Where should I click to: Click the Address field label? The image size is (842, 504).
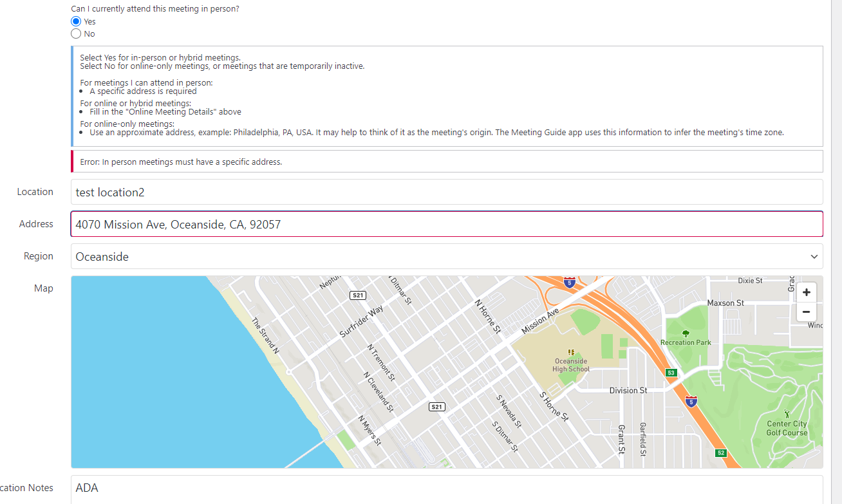pos(36,224)
